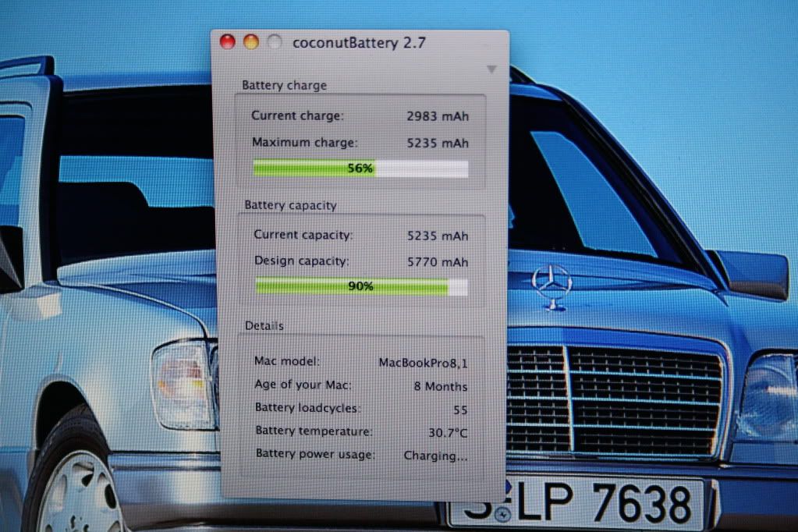Click the Details section heading
The height and width of the screenshot is (532, 798).
(x=264, y=325)
